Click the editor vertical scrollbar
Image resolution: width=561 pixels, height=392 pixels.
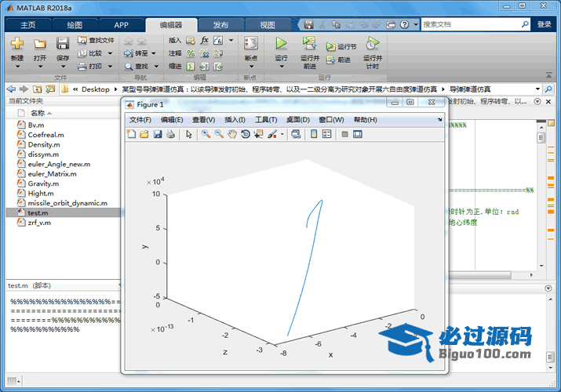coord(541,196)
